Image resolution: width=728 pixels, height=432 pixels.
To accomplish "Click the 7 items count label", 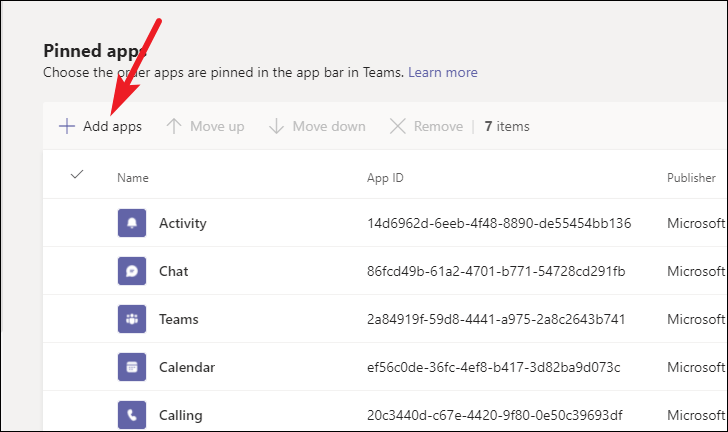I will pyautogui.click(x=507, y=126).
